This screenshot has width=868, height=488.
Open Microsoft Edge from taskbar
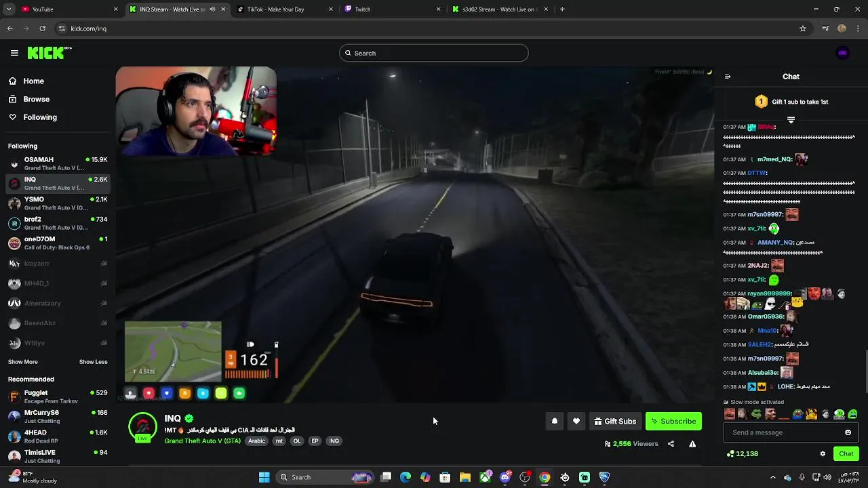tap(406, 477)
